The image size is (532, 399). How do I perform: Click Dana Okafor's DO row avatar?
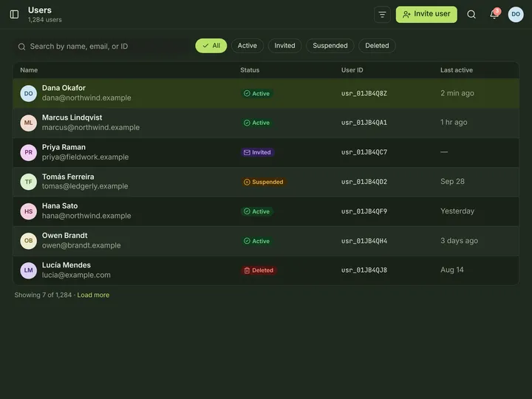click(29, 93)
